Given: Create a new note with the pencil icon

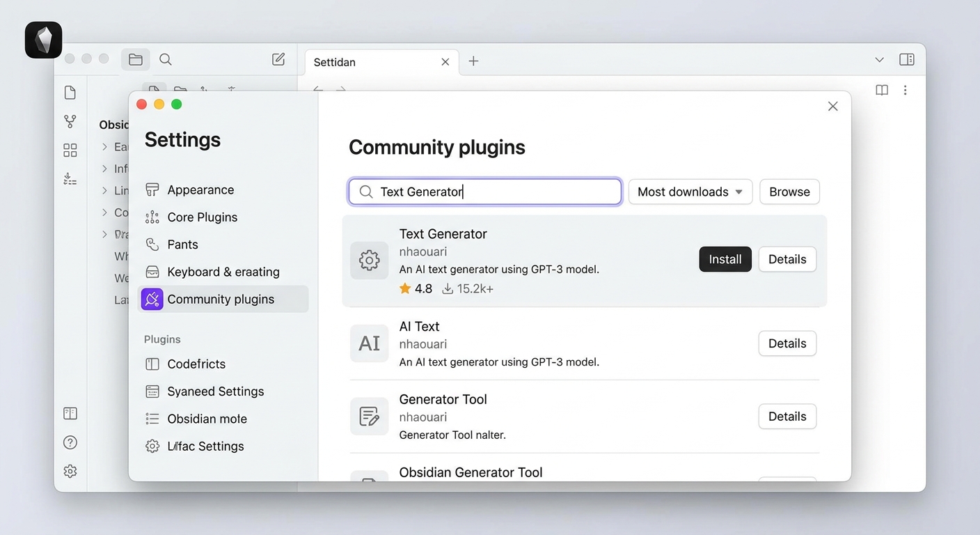Looking at the screenshot, I should (278, 60).
